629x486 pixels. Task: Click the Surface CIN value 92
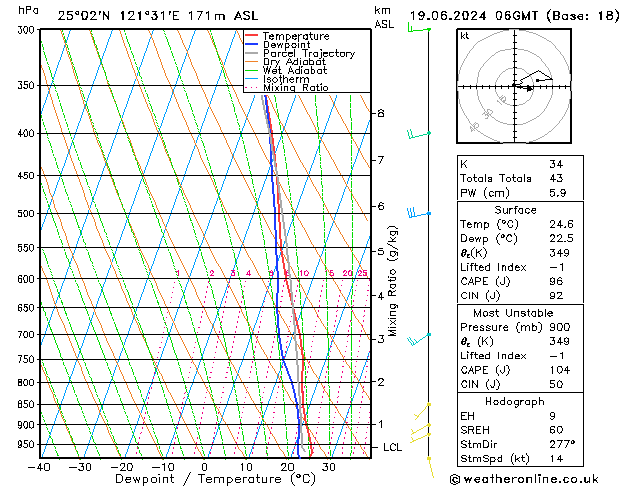click(556, 296)
